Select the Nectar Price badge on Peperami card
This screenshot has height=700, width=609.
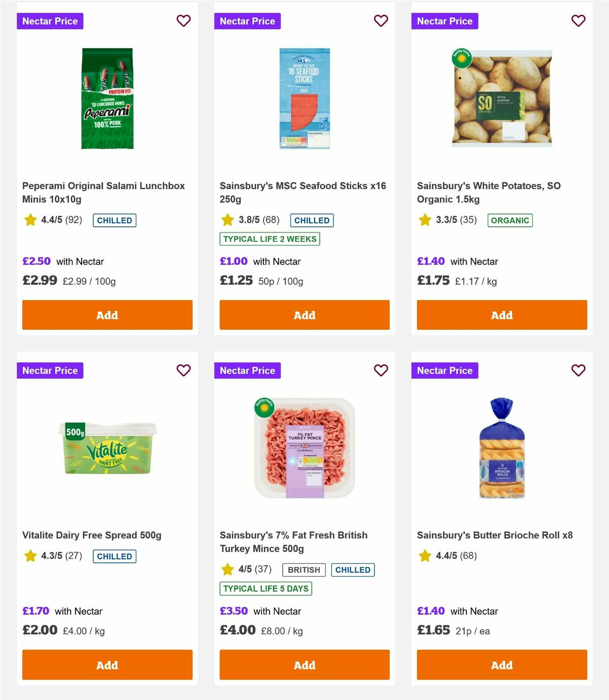(50, 21)
